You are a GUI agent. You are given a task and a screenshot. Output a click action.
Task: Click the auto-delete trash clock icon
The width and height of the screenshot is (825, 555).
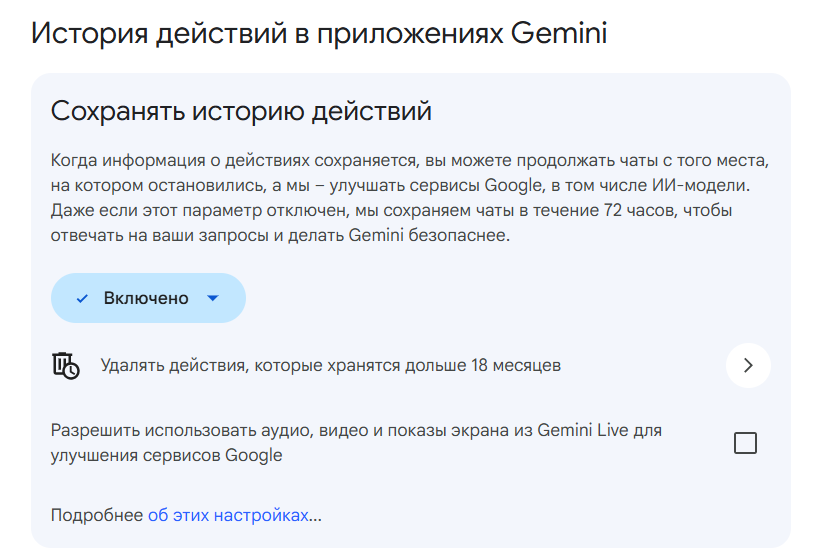click(x=66, y=365)
